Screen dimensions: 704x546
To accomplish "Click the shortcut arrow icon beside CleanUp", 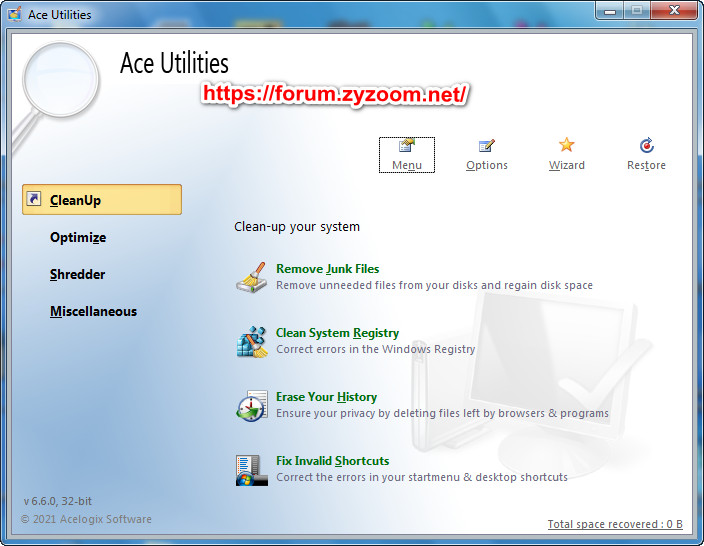I will pyautogui.click(x=34, y=198).
